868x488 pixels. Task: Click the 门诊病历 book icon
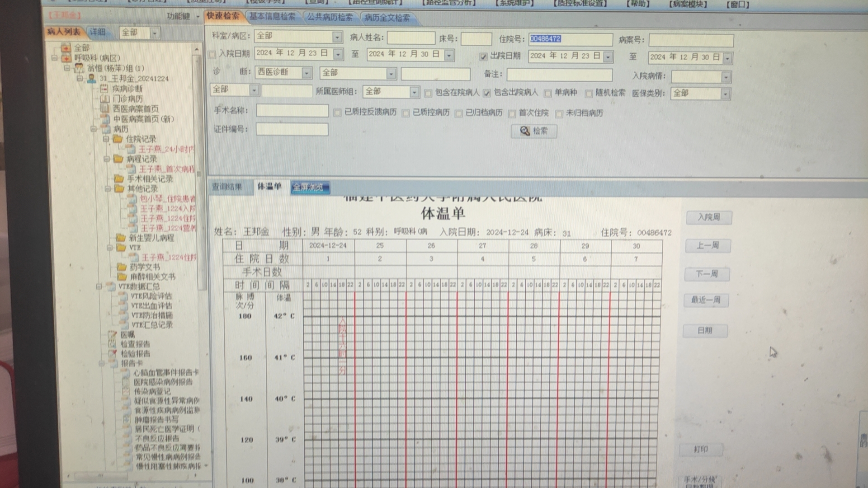105,99
